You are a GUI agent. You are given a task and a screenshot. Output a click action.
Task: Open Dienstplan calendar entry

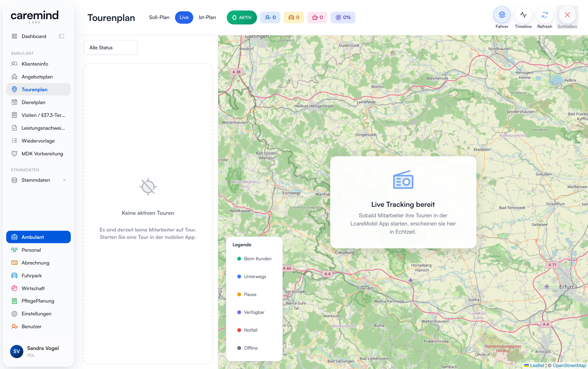click(x=38, y=102)
